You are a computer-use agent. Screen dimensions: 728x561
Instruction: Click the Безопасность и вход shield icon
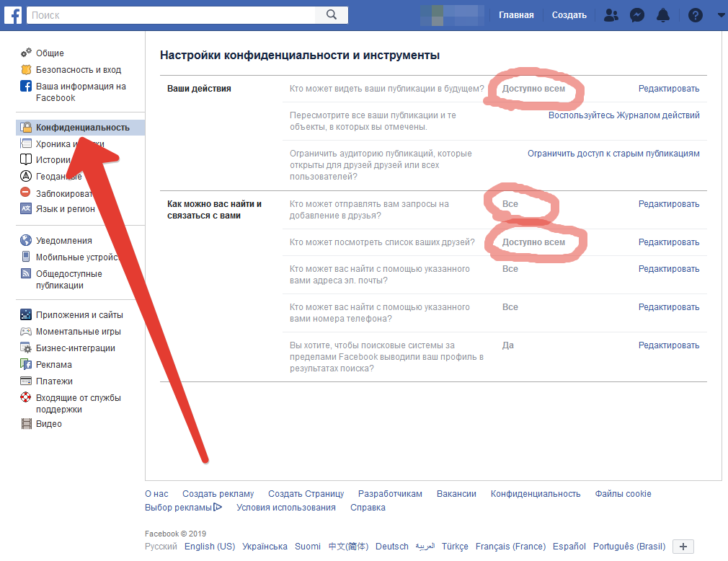(26, 69)
